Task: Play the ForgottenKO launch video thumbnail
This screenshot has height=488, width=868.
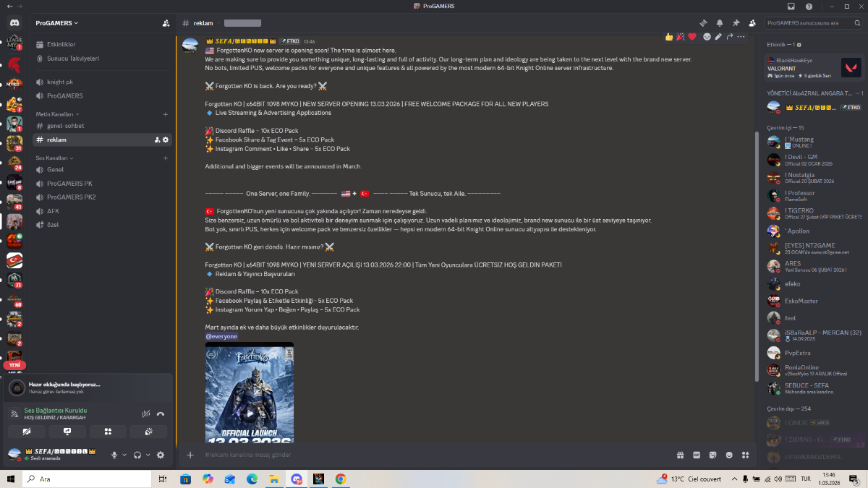Action: pos(250,414)
